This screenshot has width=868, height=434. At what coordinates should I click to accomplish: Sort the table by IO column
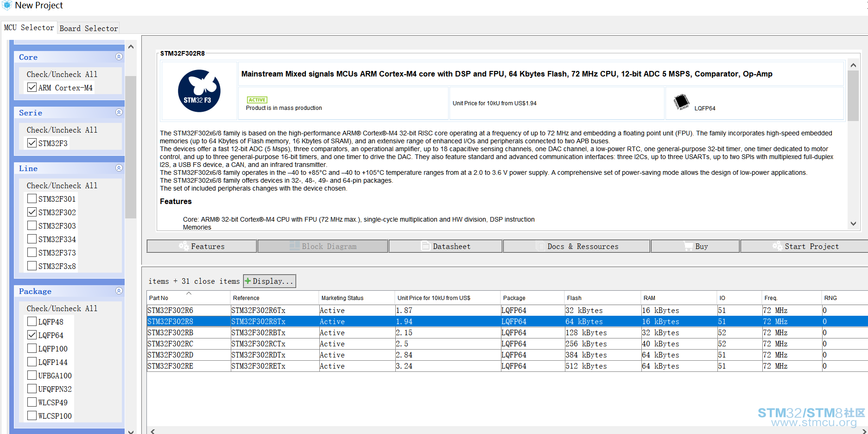click(740, 298)
